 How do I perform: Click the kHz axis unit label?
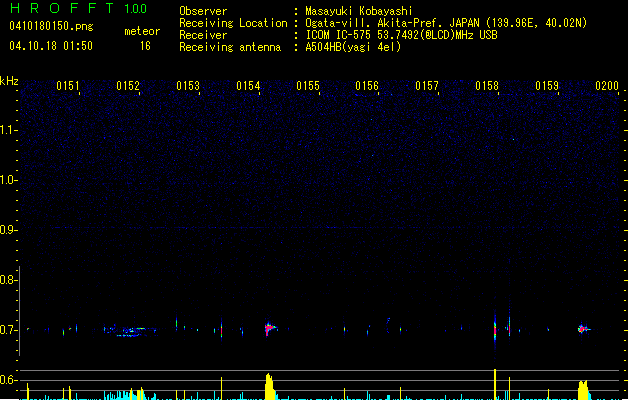point(9,81)
